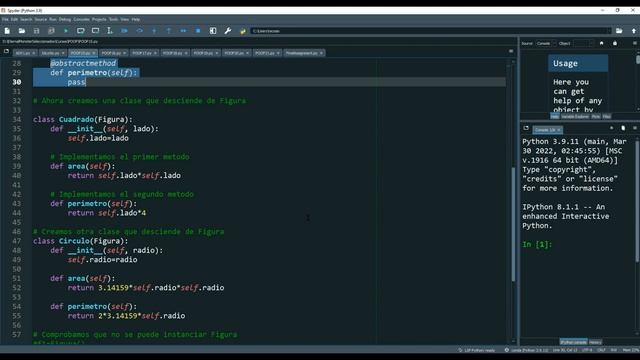Click line 47 class Circulo(Figura)

pos(81,241)
